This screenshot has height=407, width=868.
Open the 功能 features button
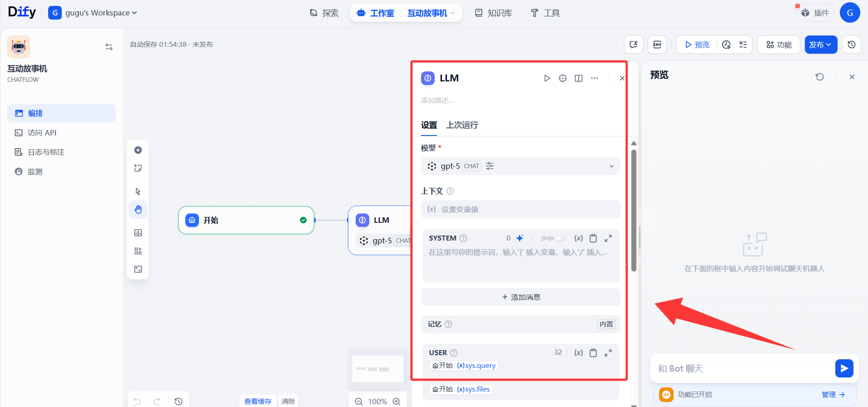click(779, 45)
